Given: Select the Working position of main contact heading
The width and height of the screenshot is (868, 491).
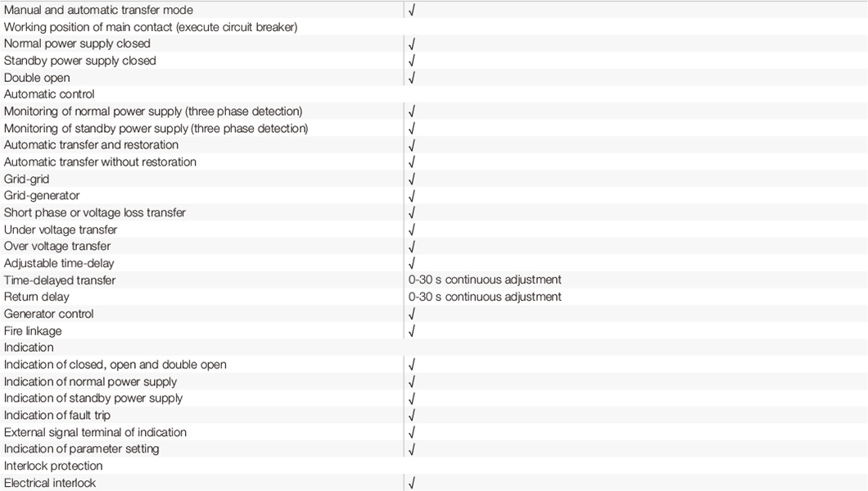Looking at the screenshot, I should (151, 27).
